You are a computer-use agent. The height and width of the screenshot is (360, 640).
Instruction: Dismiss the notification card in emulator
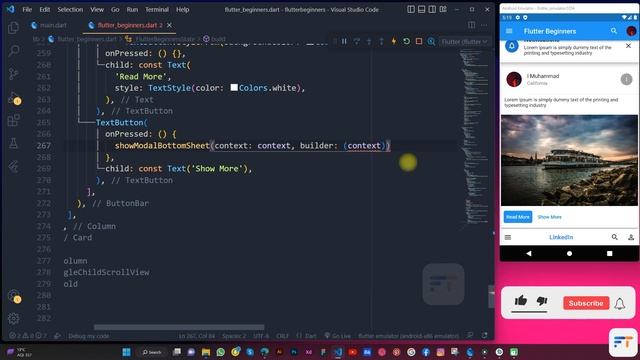coord(628,46)
